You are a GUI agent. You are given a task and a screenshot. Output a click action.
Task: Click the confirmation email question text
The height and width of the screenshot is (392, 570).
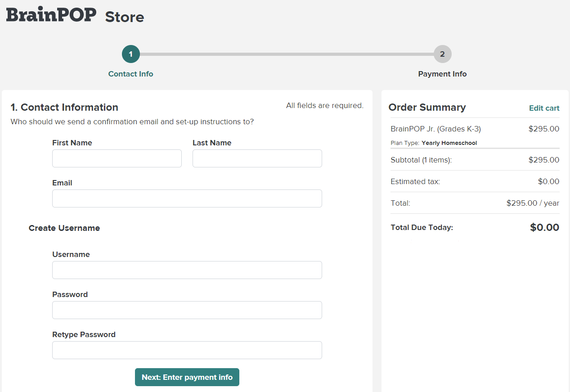[132, 122]
